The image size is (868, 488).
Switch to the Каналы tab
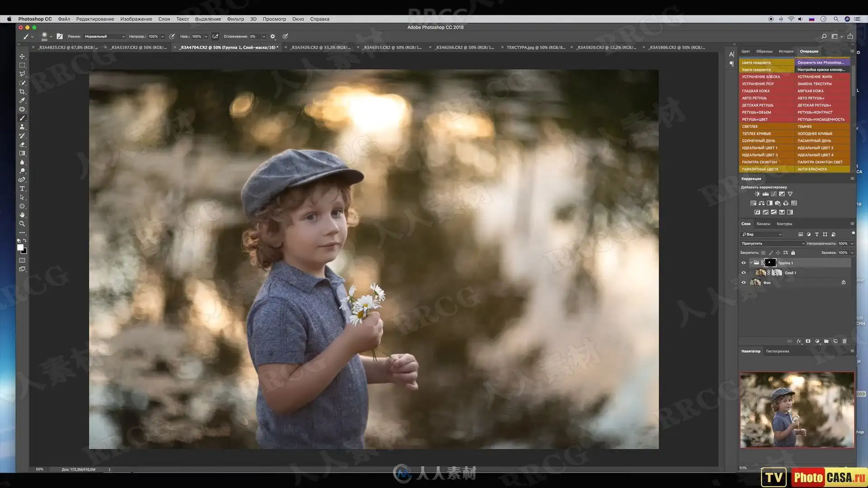(x=763, y=224)
